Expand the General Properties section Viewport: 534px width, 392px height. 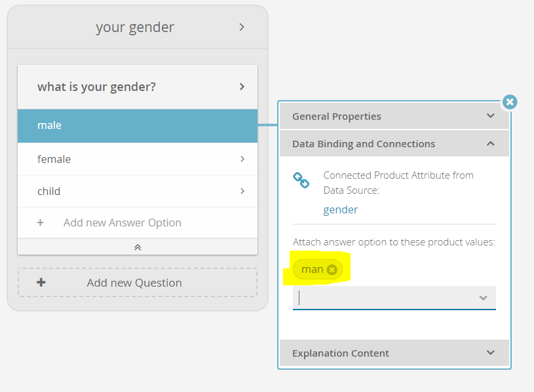[x=394, y=116]
